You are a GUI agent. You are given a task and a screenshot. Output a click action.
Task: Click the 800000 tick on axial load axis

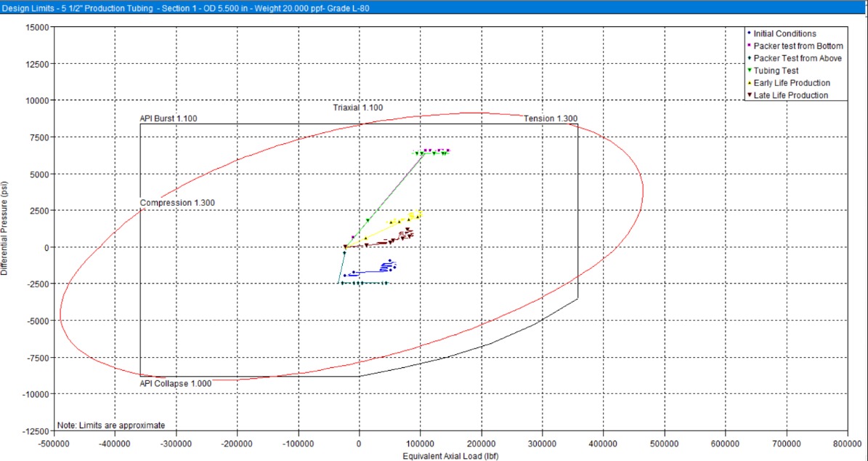848,443
